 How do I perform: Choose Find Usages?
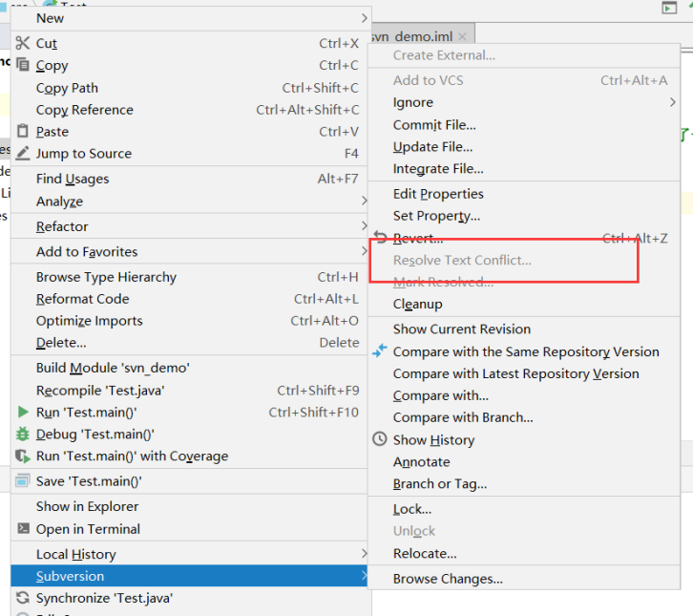tap(189, 179)
